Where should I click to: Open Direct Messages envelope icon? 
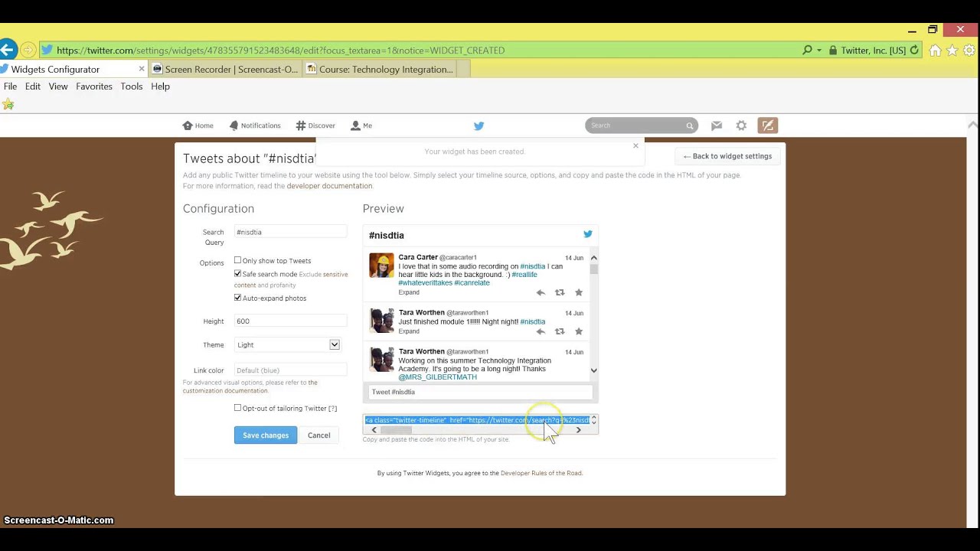tap(717, 126)
